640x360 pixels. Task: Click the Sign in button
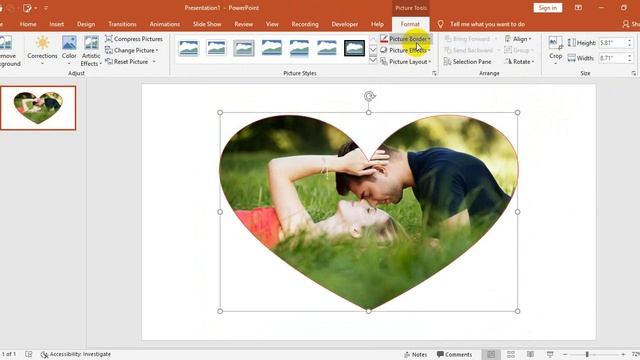click(547, 8)
